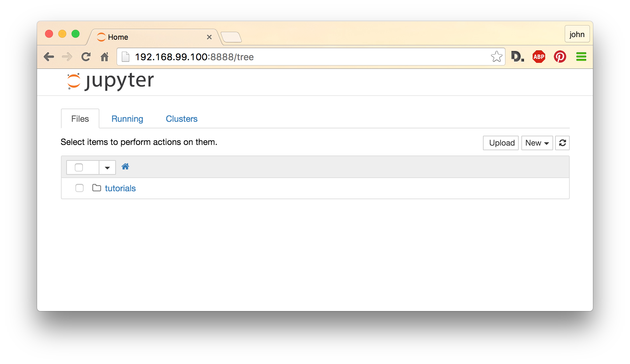The height and width of the screenshot is (364, 630).
Task: Check the box next to tutorials
Action: pyautogui.click(x=79, y=188)
